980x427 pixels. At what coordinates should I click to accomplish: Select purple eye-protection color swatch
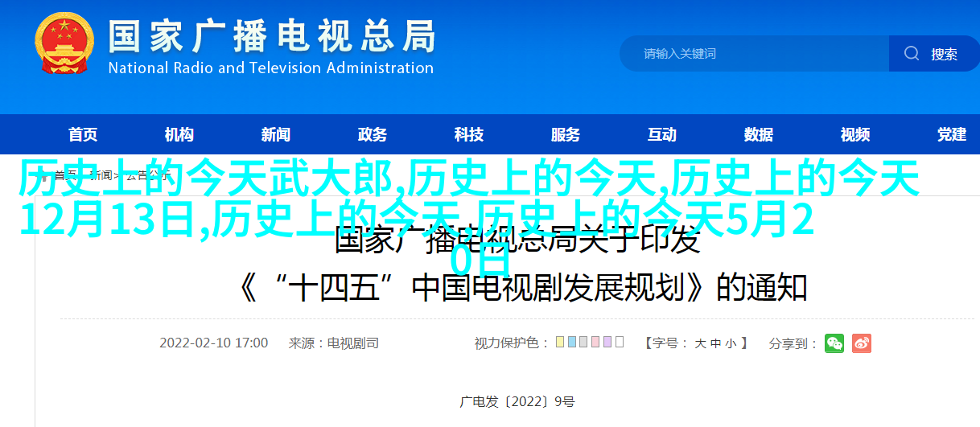(607, 342)
